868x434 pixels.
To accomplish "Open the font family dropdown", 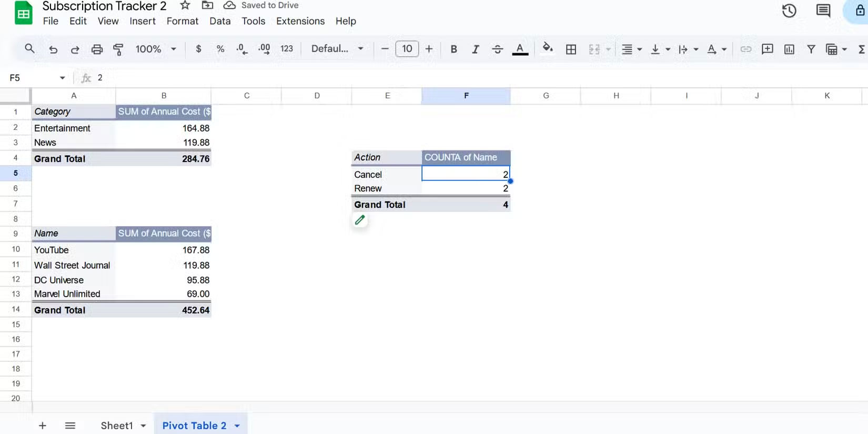I will 337,49.
